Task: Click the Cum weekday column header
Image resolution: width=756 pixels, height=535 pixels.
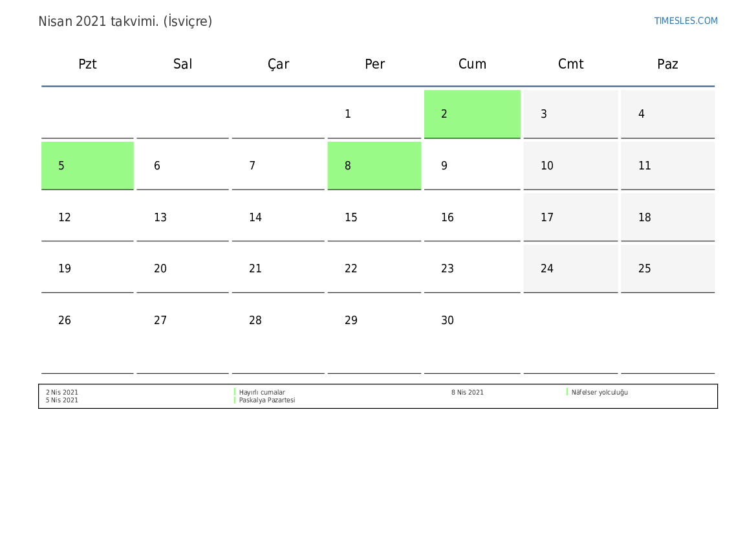Action: click(472, 64)
